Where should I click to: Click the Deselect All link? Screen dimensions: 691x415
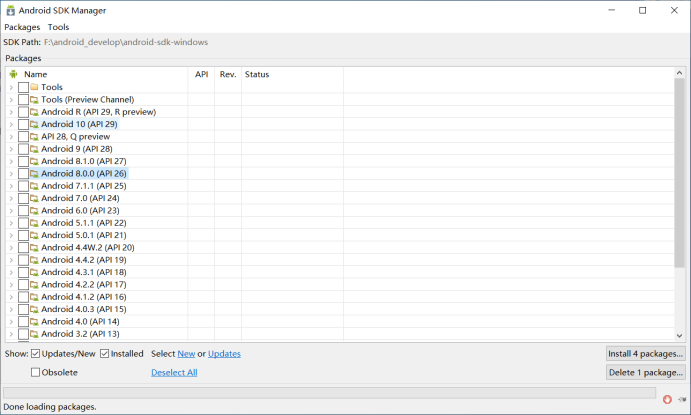(174, 372)
